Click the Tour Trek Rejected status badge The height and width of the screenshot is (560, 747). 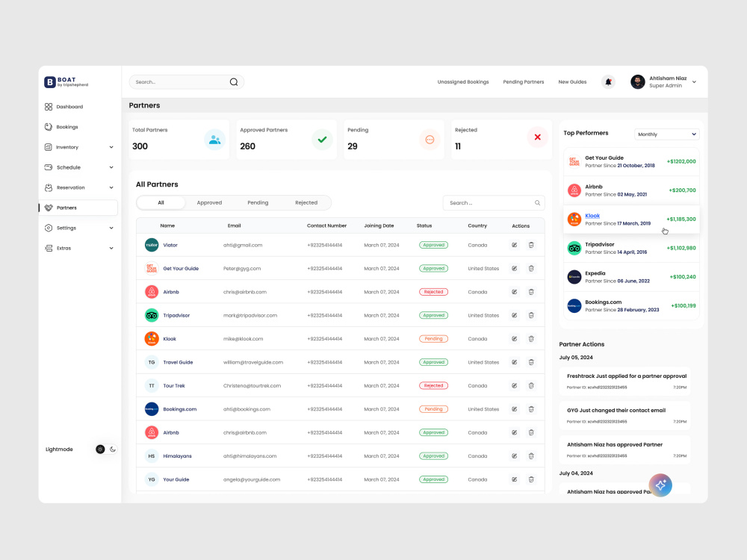click(x=433, y=386)
